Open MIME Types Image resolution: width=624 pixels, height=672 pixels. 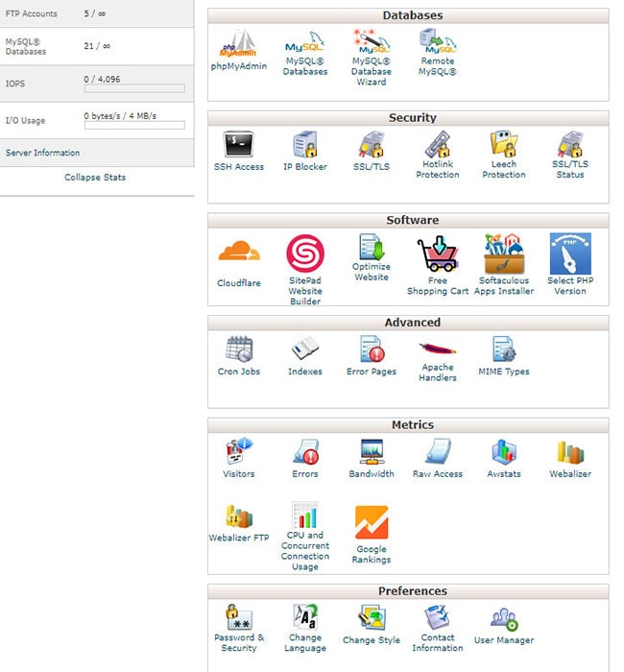click(x=504, y=356)
